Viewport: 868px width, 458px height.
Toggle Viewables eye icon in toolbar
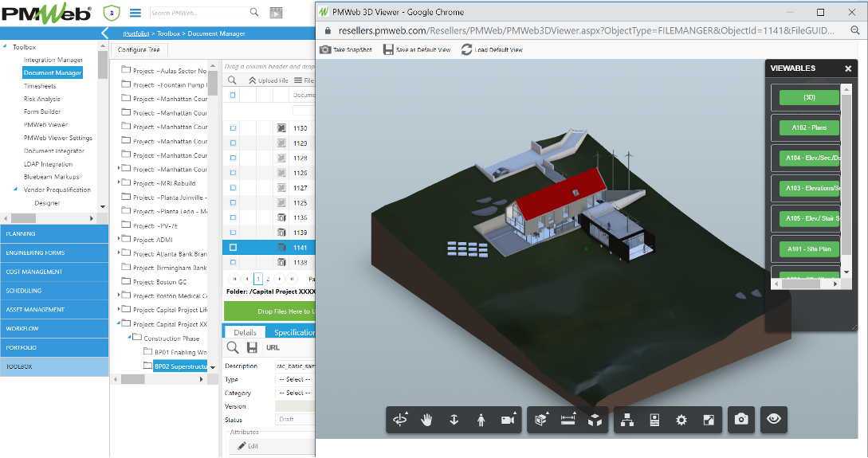[x=773, y=419]
